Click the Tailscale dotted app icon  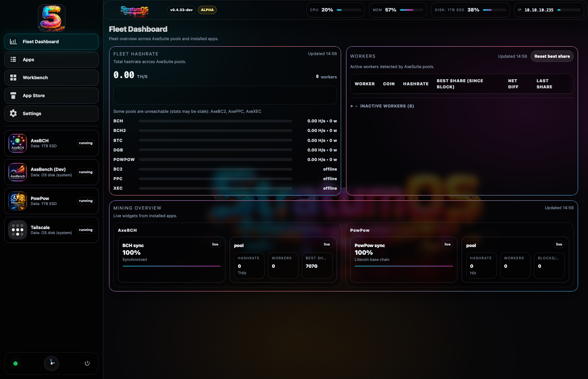coord(18,230)
